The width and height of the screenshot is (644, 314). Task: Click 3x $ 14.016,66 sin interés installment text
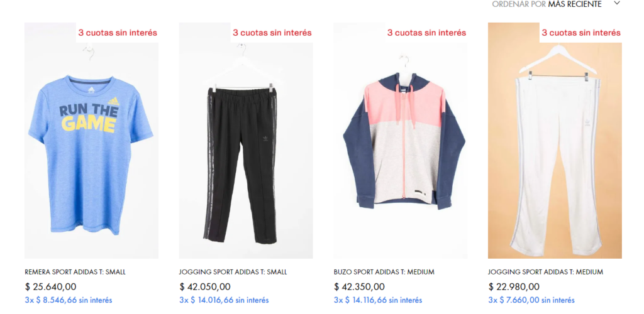(x=224, y=300)
